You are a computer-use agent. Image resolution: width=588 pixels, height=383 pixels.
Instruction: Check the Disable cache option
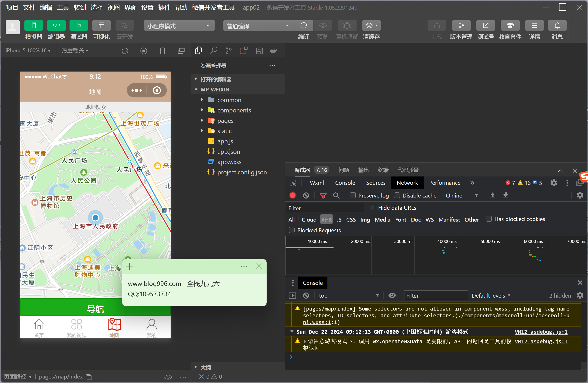coord(397,196)
